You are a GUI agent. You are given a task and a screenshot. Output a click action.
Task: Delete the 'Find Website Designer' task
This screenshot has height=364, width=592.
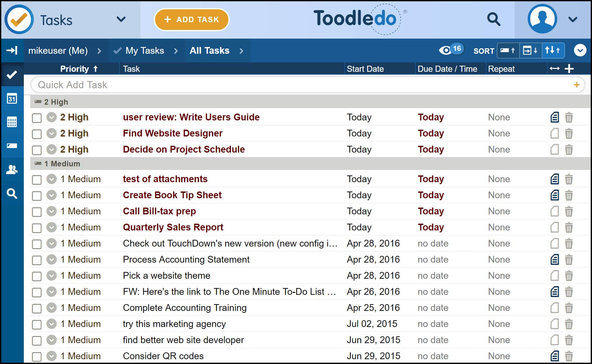coord(569,133)
